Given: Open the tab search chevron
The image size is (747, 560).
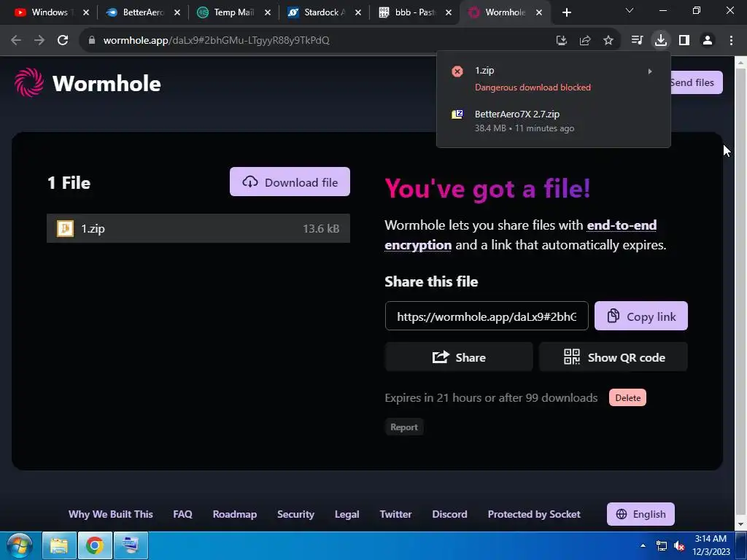Looking at the screenshot, I should pos(630,10).
